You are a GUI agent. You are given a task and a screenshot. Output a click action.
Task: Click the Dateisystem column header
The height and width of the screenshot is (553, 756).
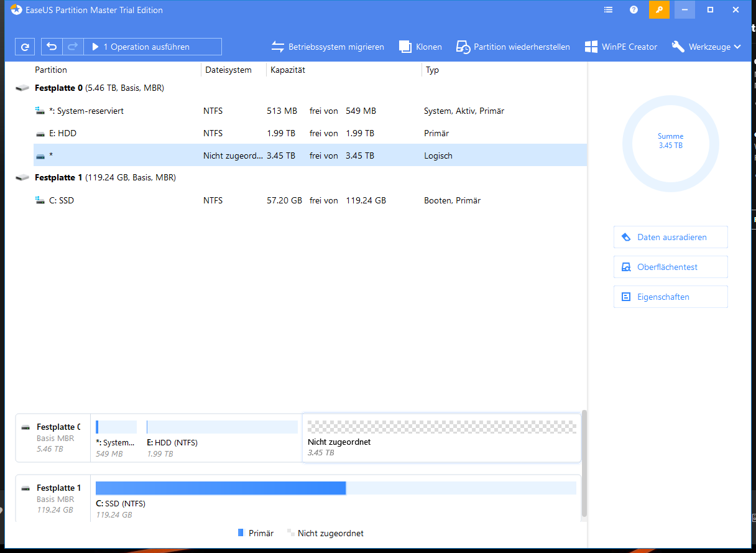[229, 70]
